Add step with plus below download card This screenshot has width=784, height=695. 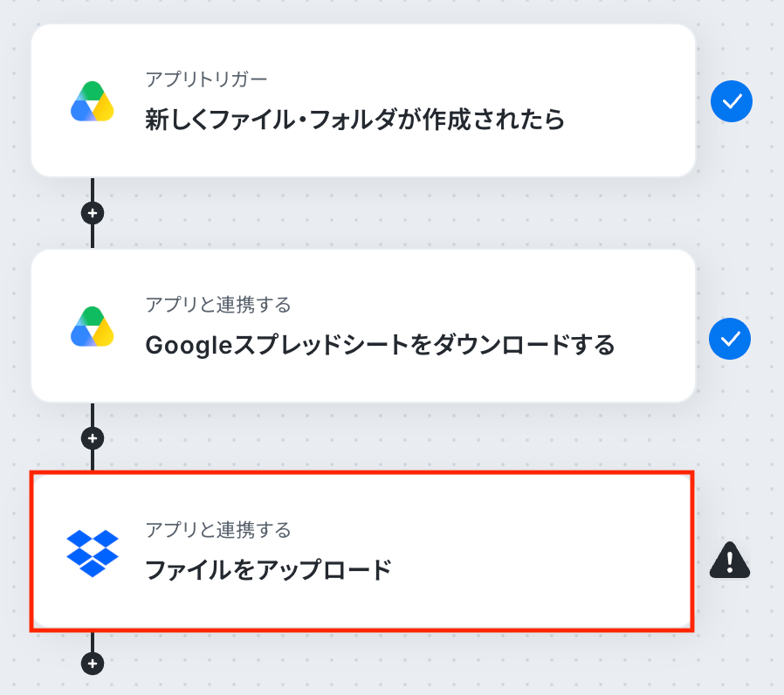93,438
